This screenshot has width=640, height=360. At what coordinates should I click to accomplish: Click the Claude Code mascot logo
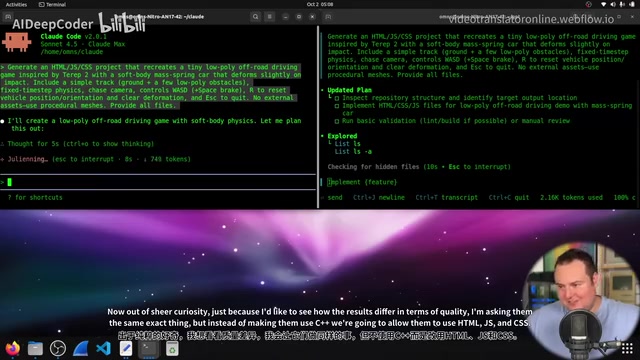click(16, 42)
